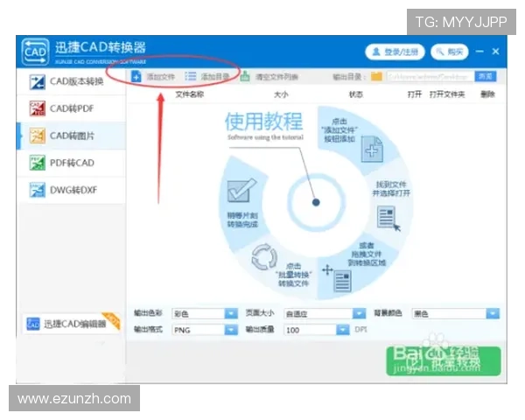The width and height of the screenshot is (525, 420).
Task: Expand the 页面大小 dropdown arrow
Action: [359, 313]
